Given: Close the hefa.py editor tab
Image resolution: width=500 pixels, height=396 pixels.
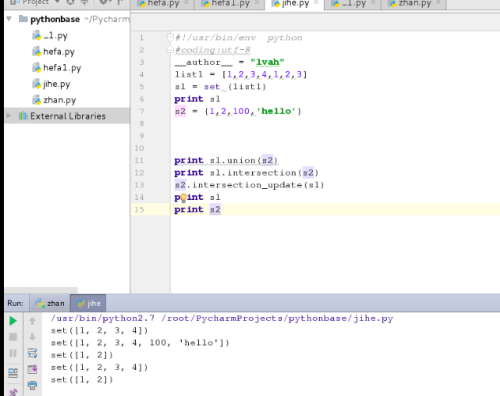Looking at the screenshot, I should pyautogui.click(x=187, y=3).
